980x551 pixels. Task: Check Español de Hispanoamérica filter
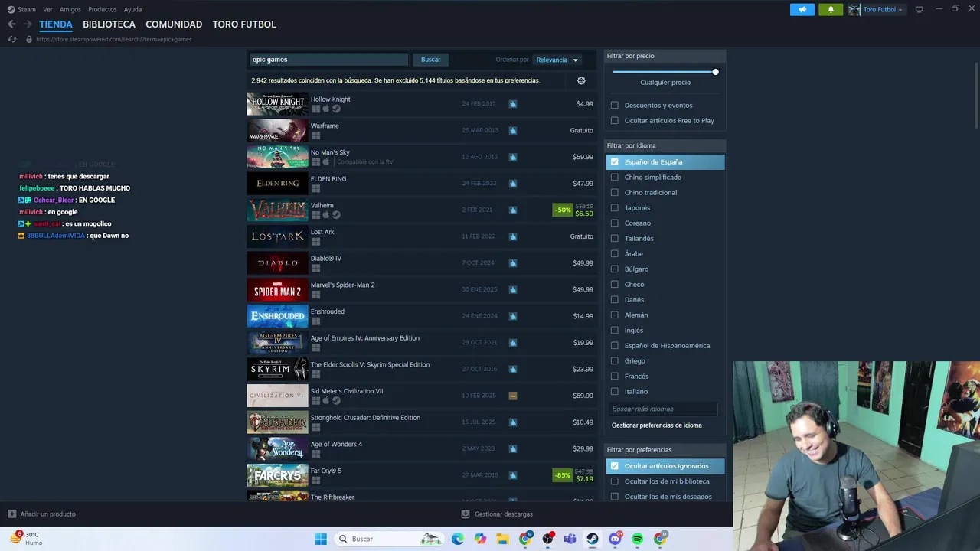coord(614,345)
